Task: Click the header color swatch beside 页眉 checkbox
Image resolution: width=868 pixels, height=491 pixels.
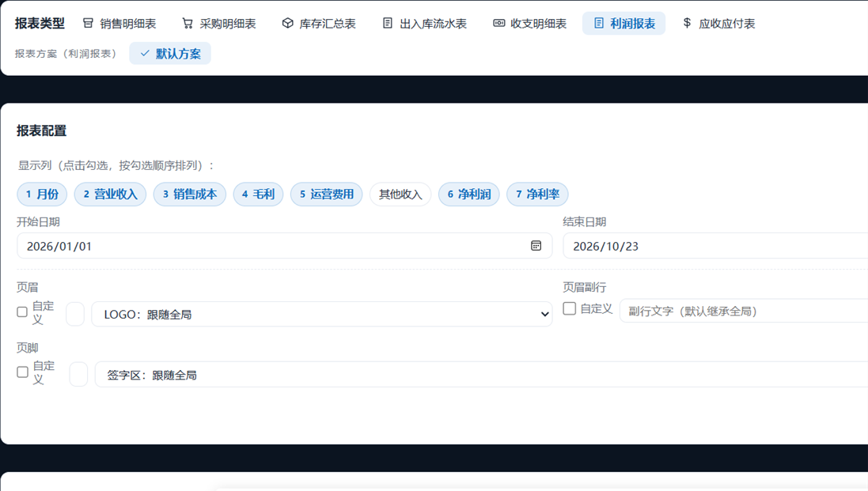Action: point(74,314)
